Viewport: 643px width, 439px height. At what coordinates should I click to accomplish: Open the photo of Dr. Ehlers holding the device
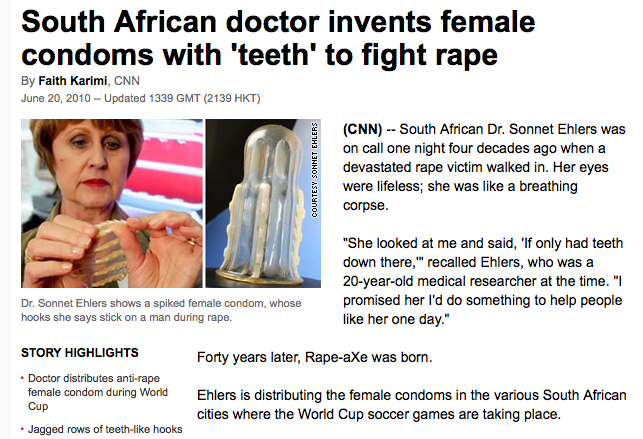[x=112, y=203]
